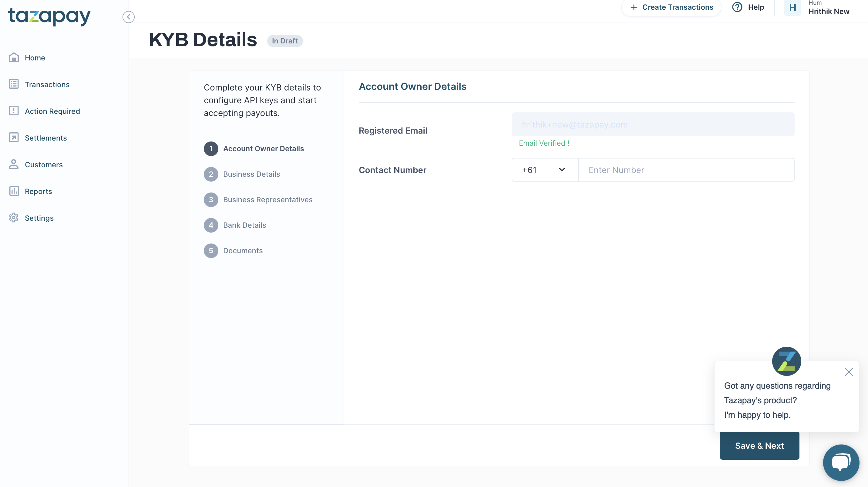This screenshot has width=868, height=487.
Task: Click Create Transactions button
Action: 671,7
